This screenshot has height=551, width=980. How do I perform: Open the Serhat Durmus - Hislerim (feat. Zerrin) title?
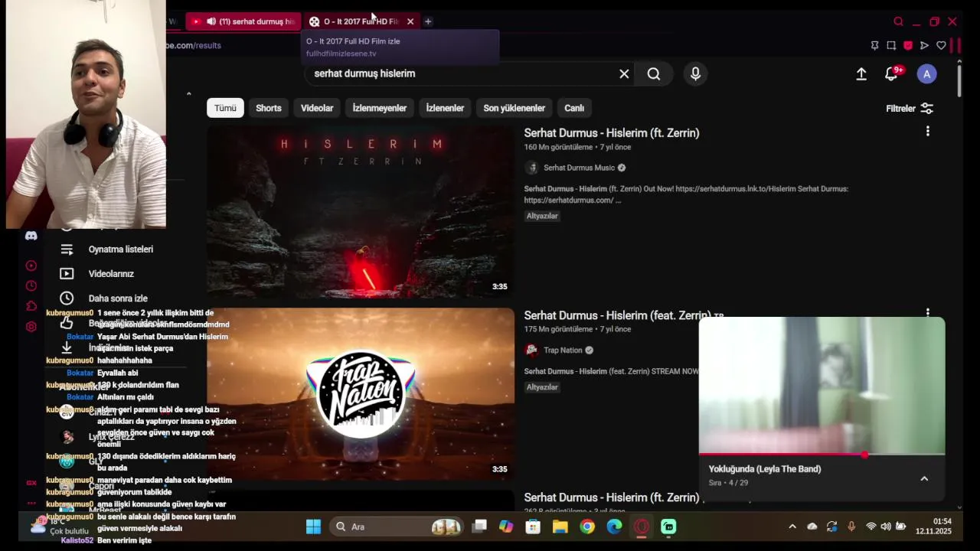click(618, 315)
